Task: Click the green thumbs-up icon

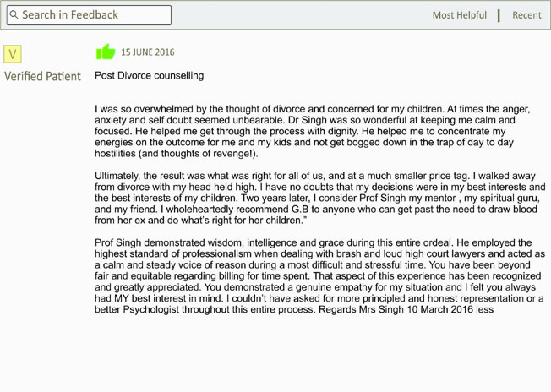Action: pyautogui.click(x=106, y=52)
